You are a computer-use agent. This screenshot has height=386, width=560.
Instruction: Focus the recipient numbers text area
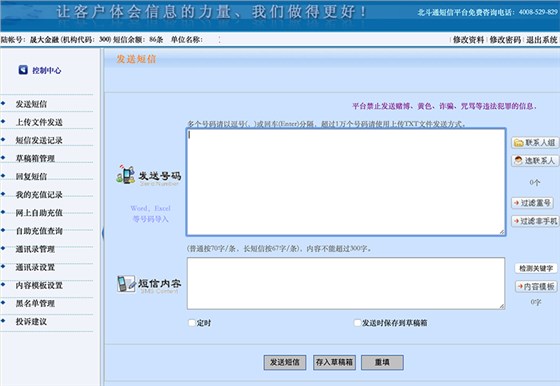[346, 182]
